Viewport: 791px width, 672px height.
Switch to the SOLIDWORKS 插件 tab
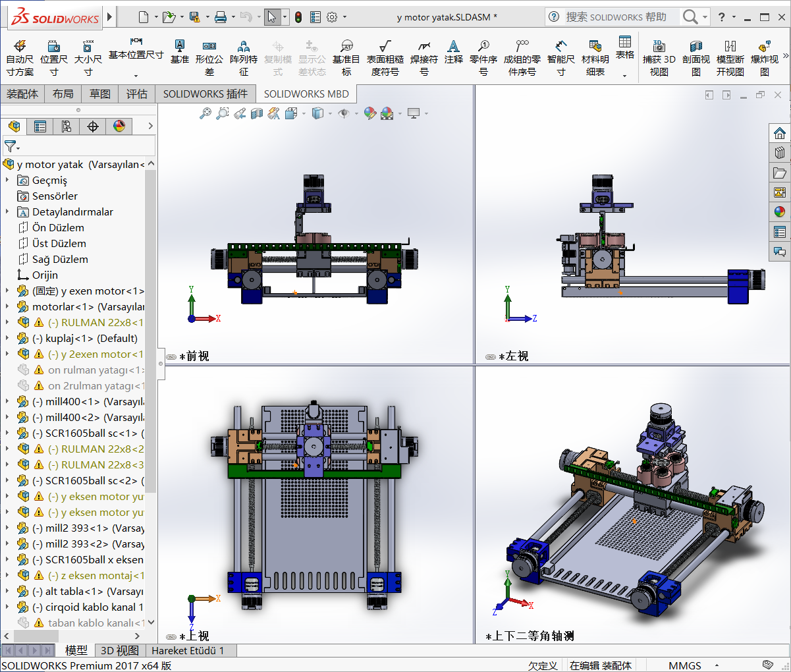pos(205,94)
